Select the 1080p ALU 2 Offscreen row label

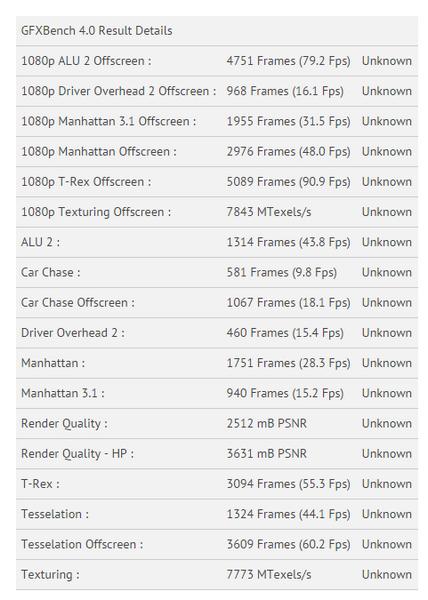[86, 61]
